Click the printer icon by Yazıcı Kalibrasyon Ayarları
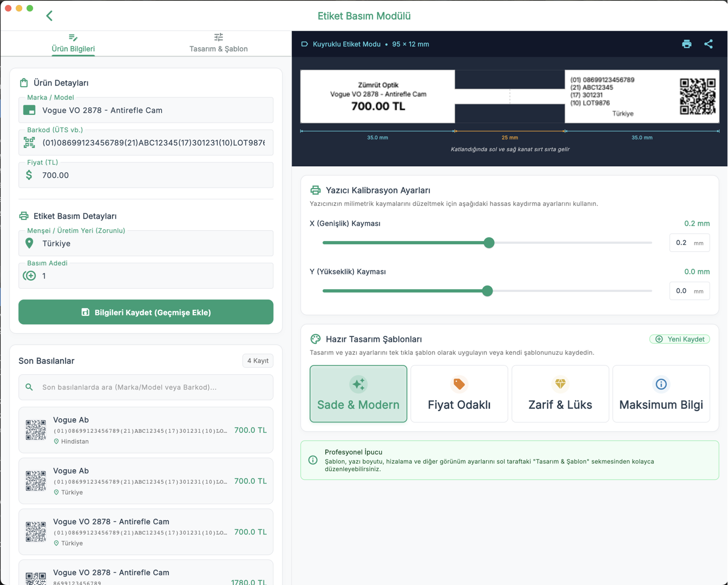The height and width of the screenshot is (585, 728). tap(316, 190)
